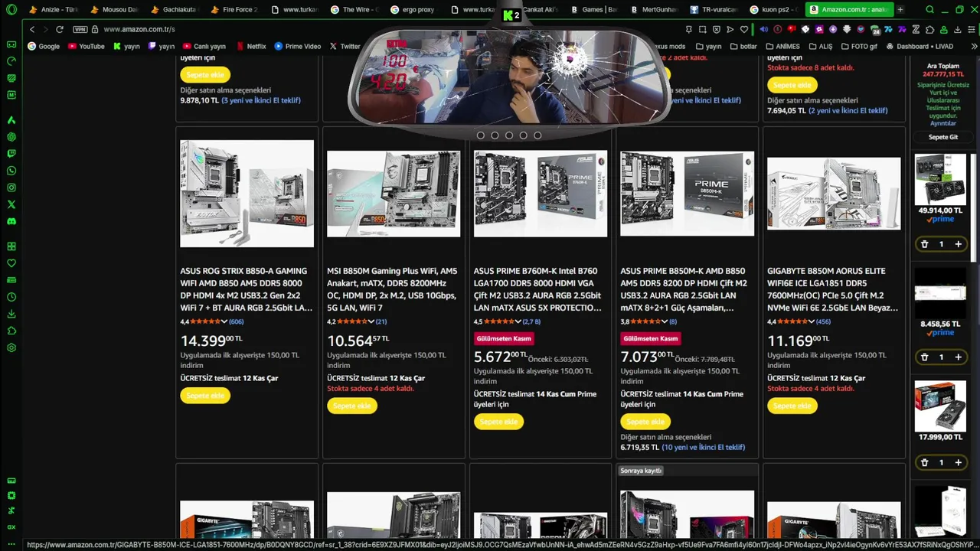This screenshot has width=980, height=551.
Task: Toggle the VPN badge in address bar
Action: pyautogui.click(x=80, y=29)
